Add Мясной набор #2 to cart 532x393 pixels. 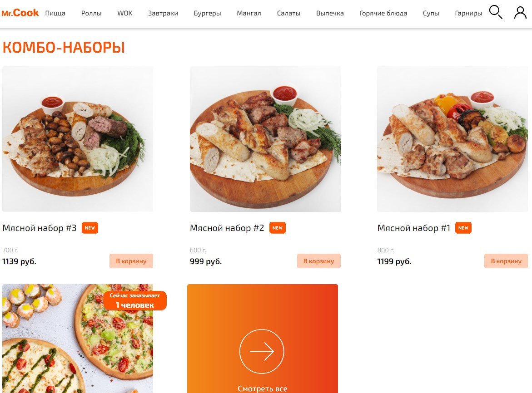tap(319, 261)
